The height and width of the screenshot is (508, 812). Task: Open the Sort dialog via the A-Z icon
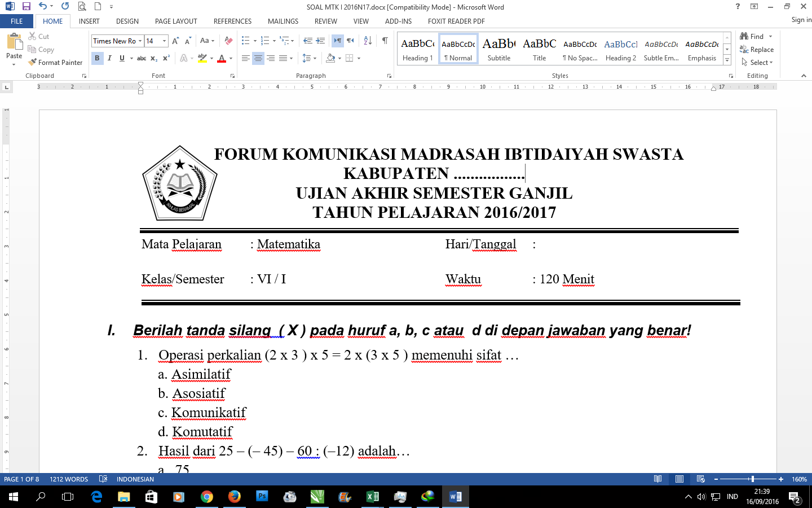click(367, 41)
